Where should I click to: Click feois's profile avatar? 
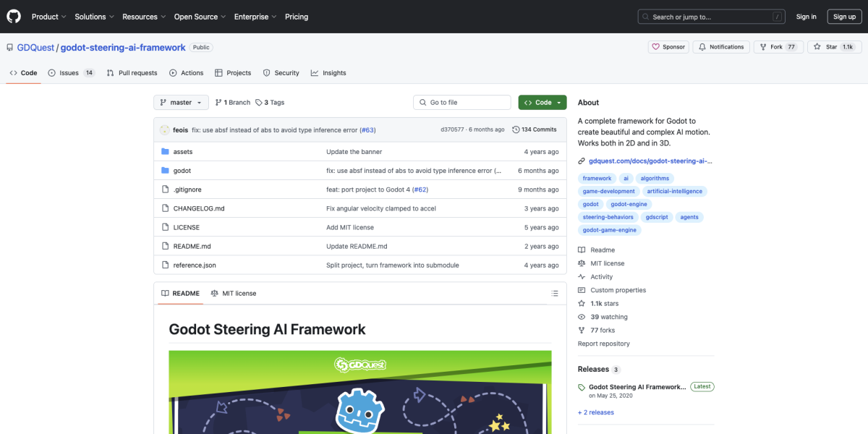pos(164,129)
